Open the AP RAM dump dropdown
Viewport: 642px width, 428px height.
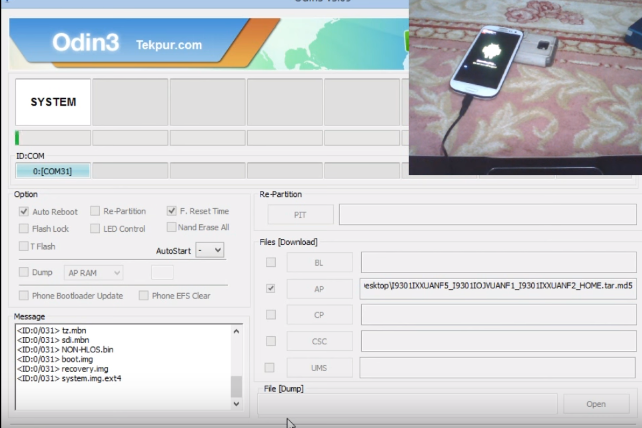pyautogui.click(x=93, y=273)
